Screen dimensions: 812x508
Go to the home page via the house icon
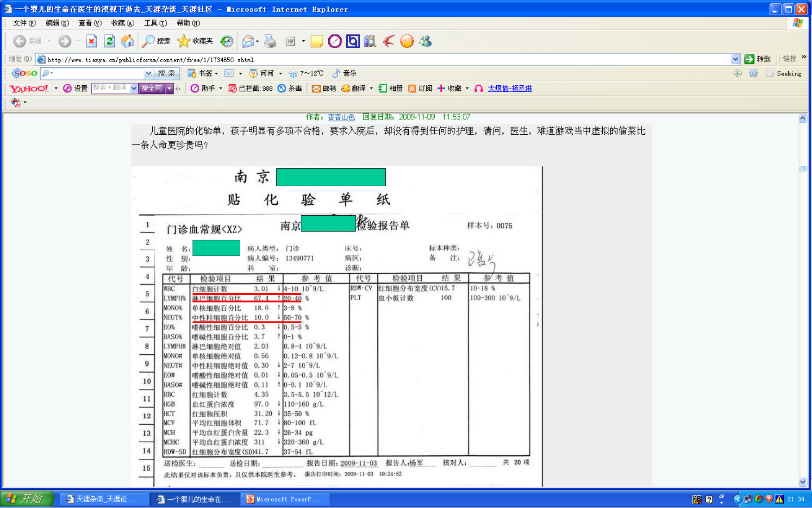(x=128, y=41)
